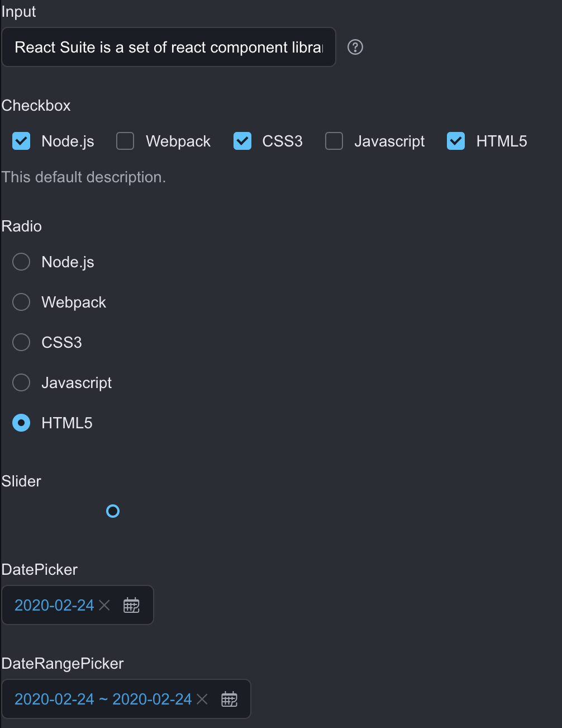Click the calendar icon in the DatePicker
Screen dimensions: 562x728
click(131, 605)
